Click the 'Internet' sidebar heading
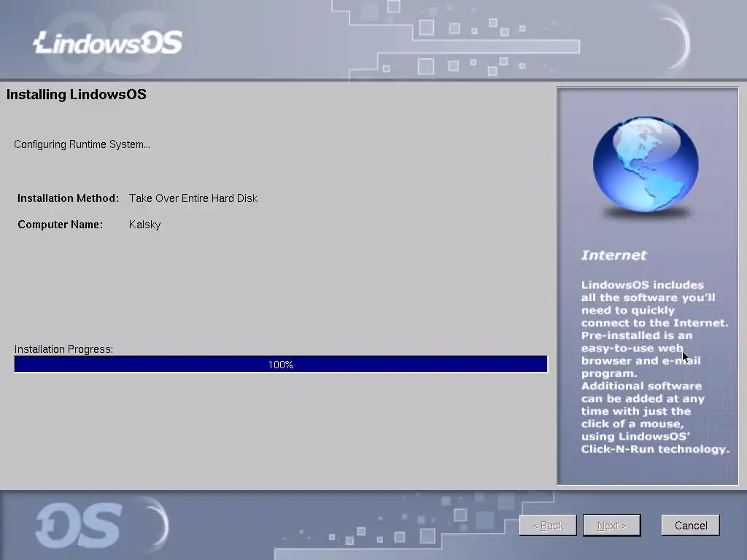 pos(614,255)
